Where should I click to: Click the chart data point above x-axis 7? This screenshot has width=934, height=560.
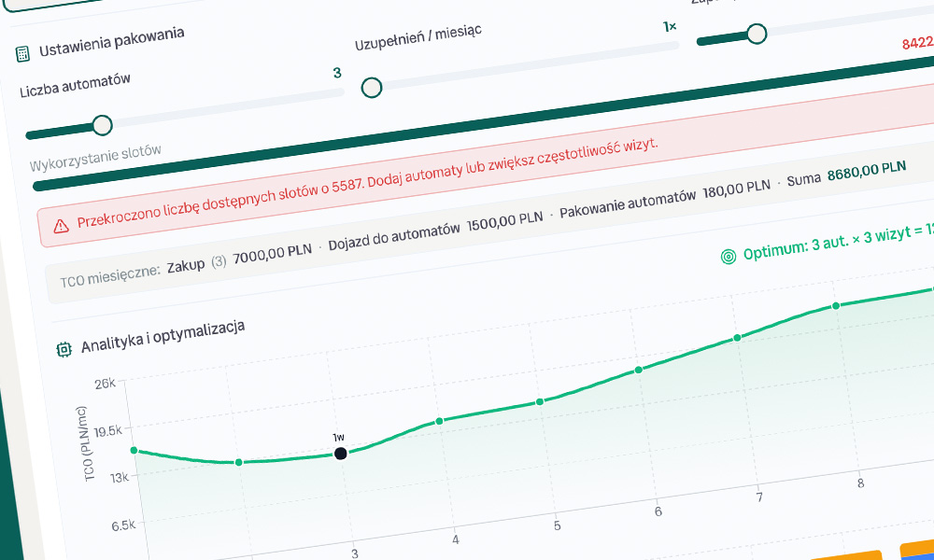(x=738, y=338)
